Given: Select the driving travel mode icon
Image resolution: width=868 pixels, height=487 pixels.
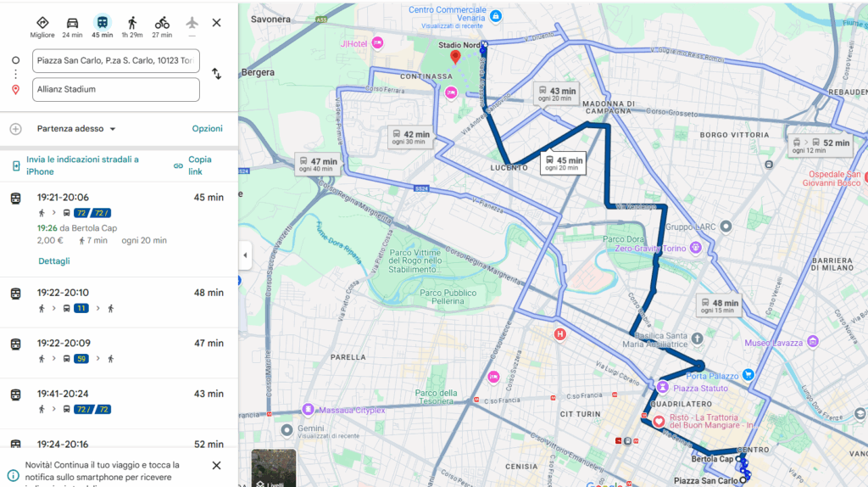Looking at the screenshot, I should pyautogui.click(x=72, y=23).
